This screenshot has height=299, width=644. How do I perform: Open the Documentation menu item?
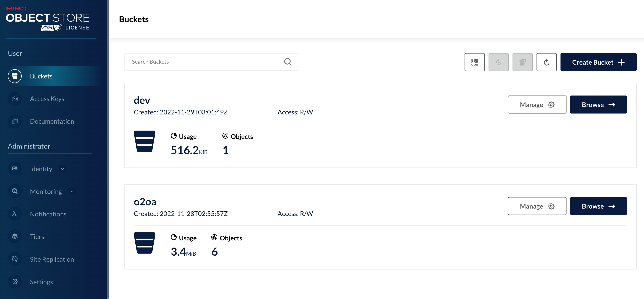[52, 121]
